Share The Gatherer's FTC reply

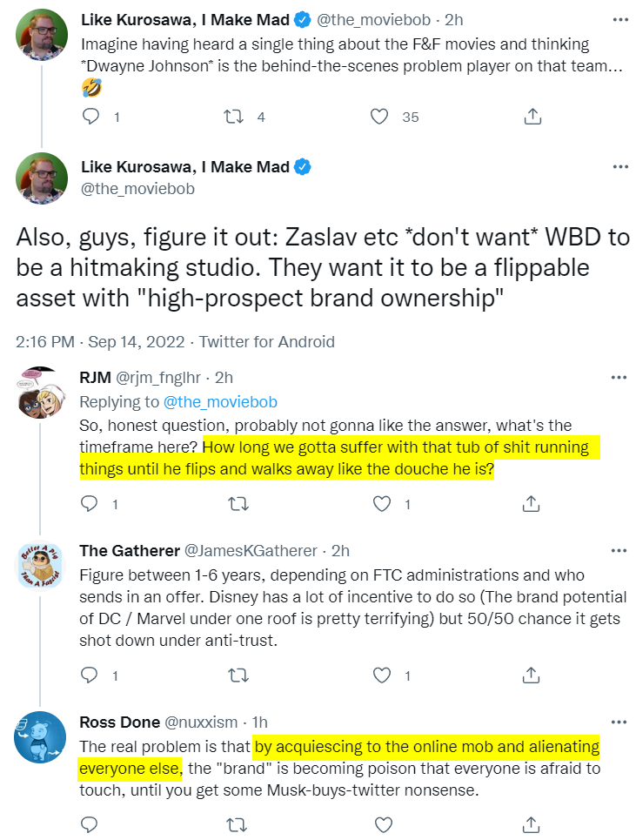(x=532, y=675)
